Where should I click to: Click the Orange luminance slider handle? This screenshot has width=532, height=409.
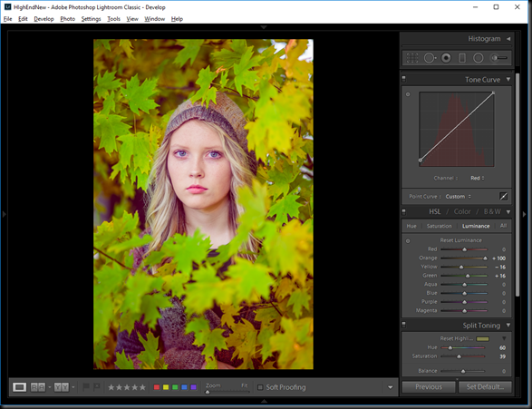tap(485, 258)
